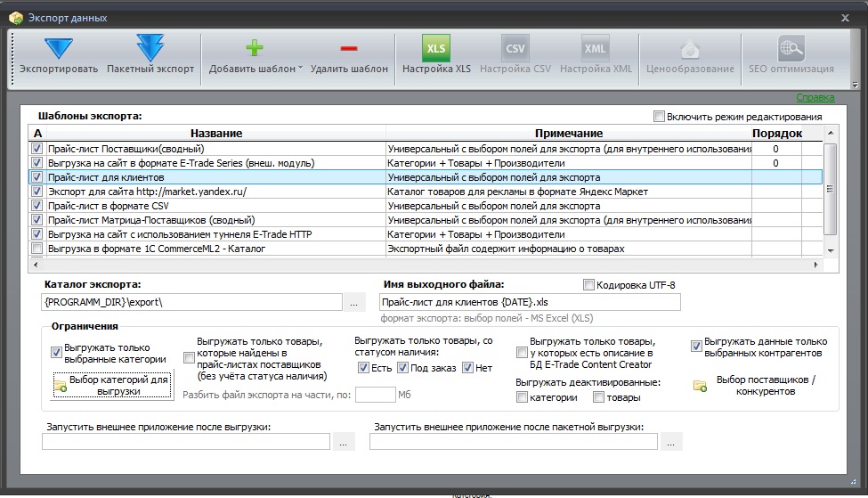Click the Каталог экспорта path field
This screenshot has width=868, height=498.
click(x=191, y=303)
